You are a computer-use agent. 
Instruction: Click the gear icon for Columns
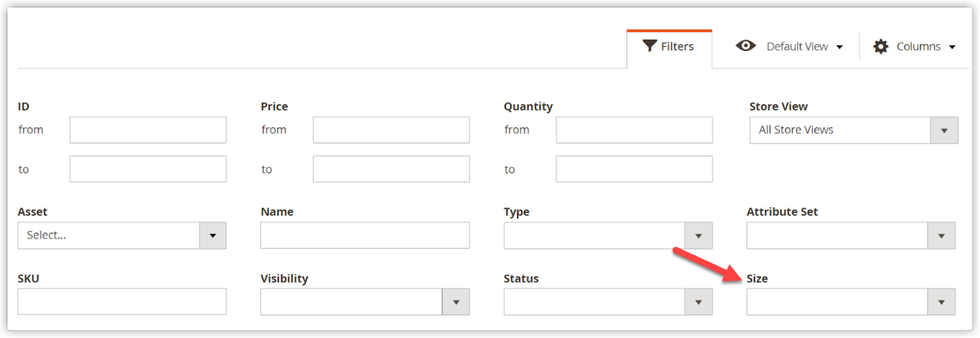[x=880, y=47]
